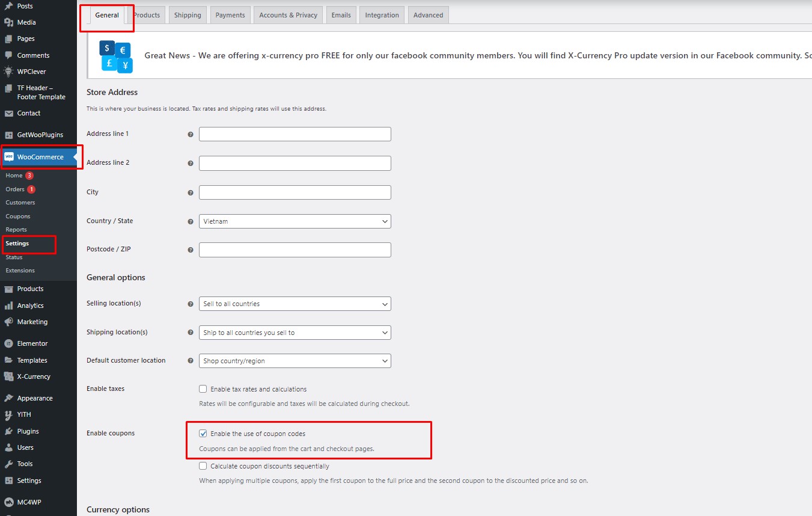Open WooCommerce Status submenu link
The width and height of the screenshot is (812, 516).
14,257
